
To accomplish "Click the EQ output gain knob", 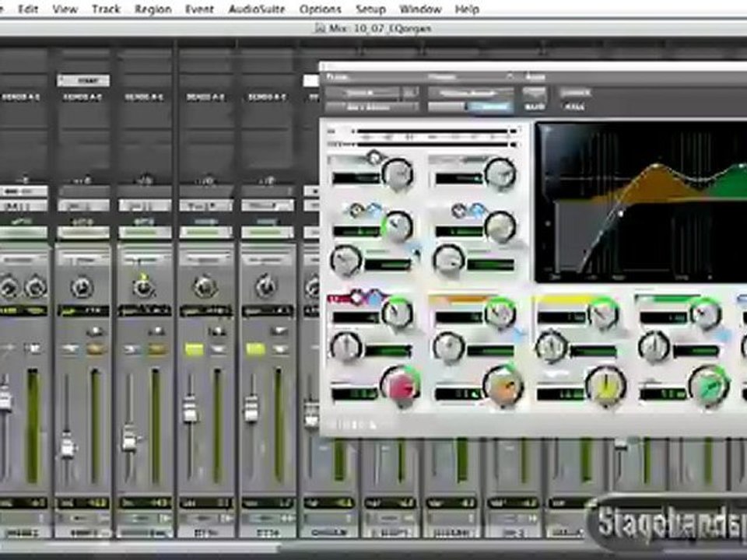I will [x=500, y=173].
